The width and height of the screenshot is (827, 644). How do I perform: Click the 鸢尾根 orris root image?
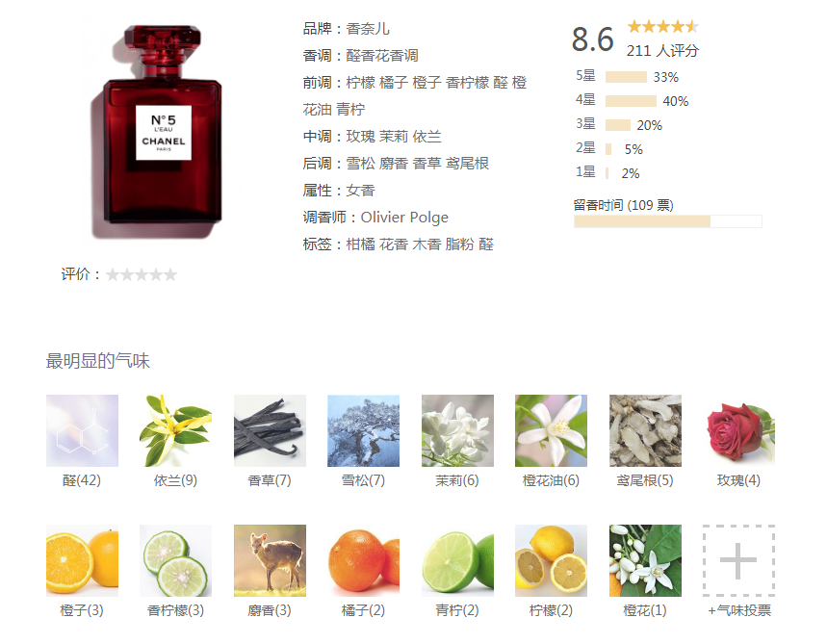[x=646, y=430]
